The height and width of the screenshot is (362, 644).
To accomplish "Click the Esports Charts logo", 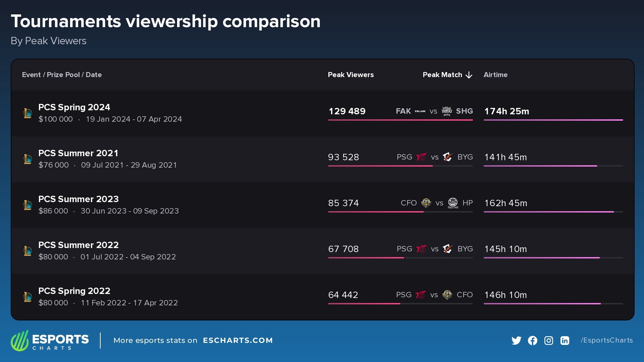I will tap(50, 341).
